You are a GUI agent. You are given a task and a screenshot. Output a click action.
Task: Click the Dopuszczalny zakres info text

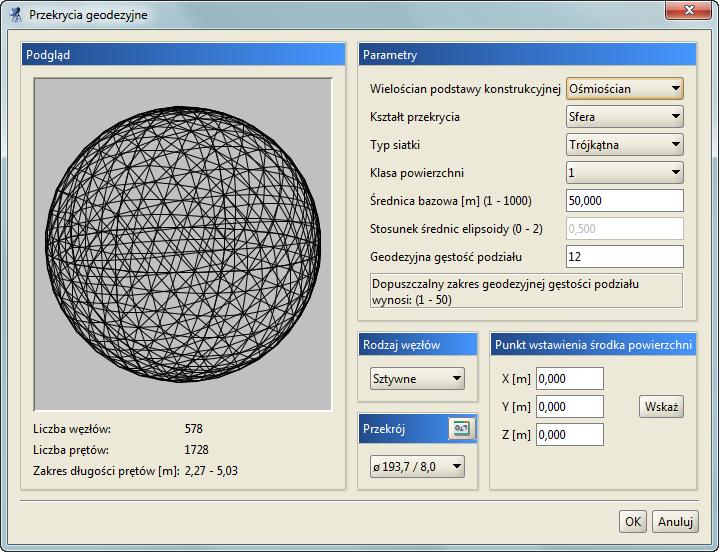[526, 292]
